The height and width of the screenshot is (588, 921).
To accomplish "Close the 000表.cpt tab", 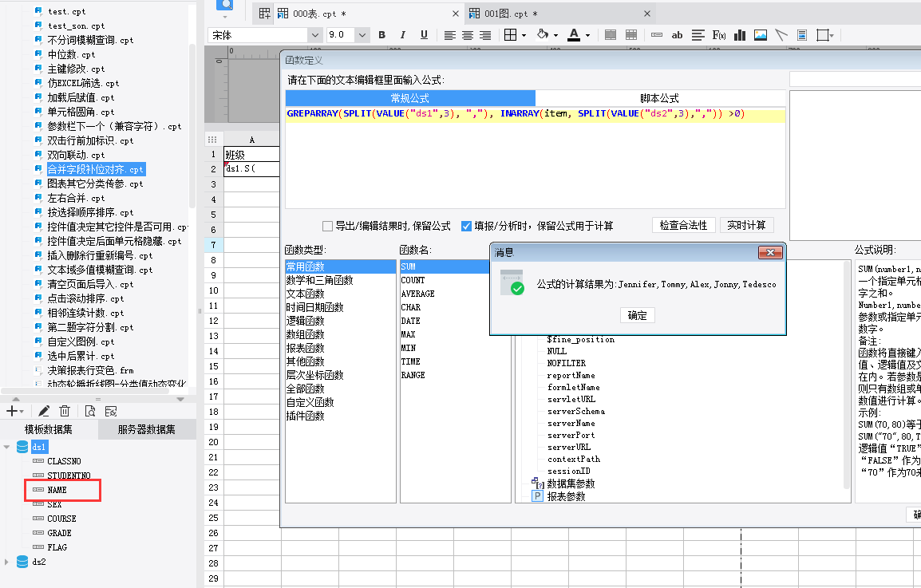I will pyautogui.click(x=455, y=14).
